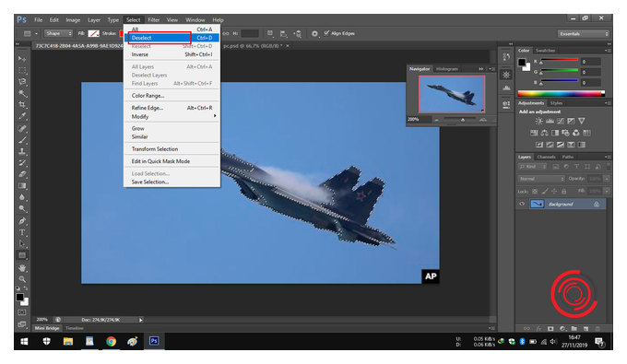Open the Layers panel flyout menu
Viewport: 627px width, 364px height.
[x=607, y=157]
